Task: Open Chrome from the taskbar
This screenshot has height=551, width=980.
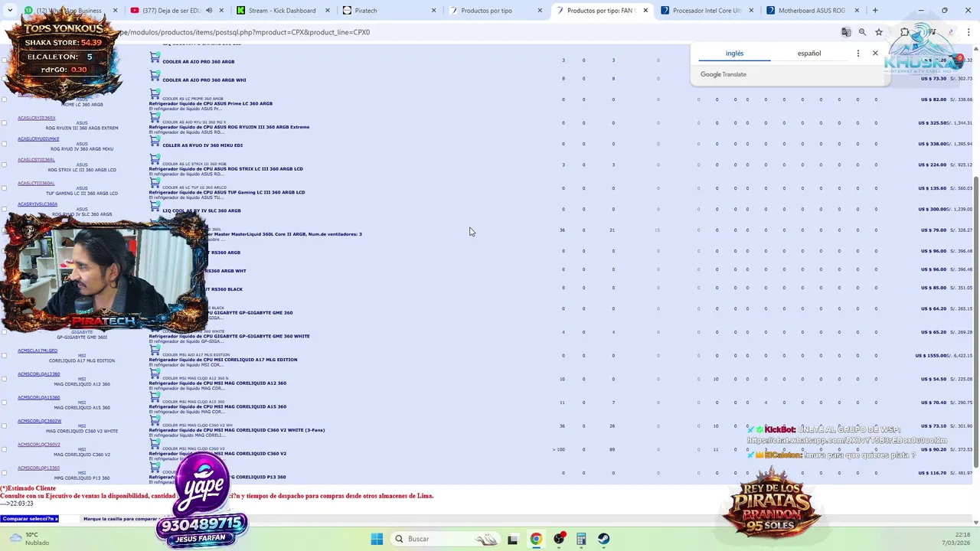Action: point(536,539)
